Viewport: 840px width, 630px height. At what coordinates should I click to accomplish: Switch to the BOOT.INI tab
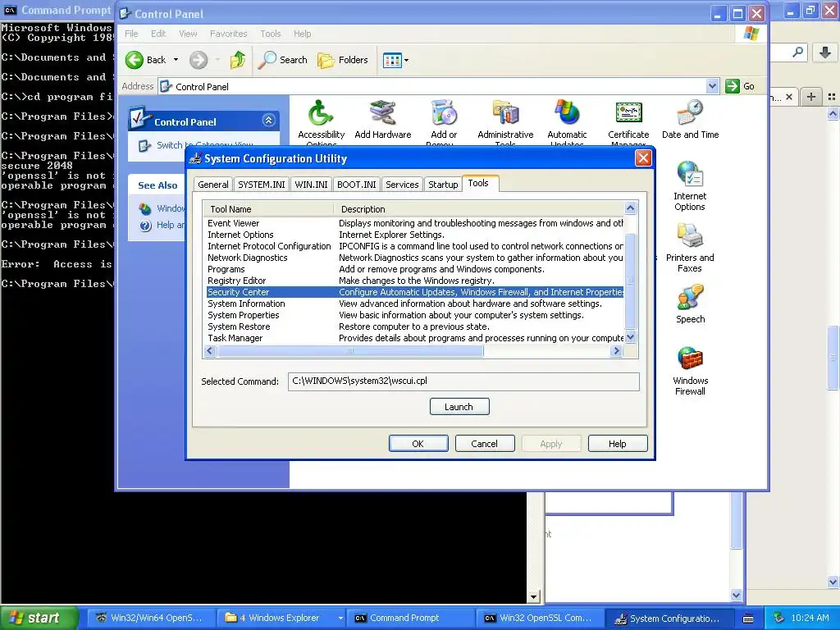coord(357,185)
